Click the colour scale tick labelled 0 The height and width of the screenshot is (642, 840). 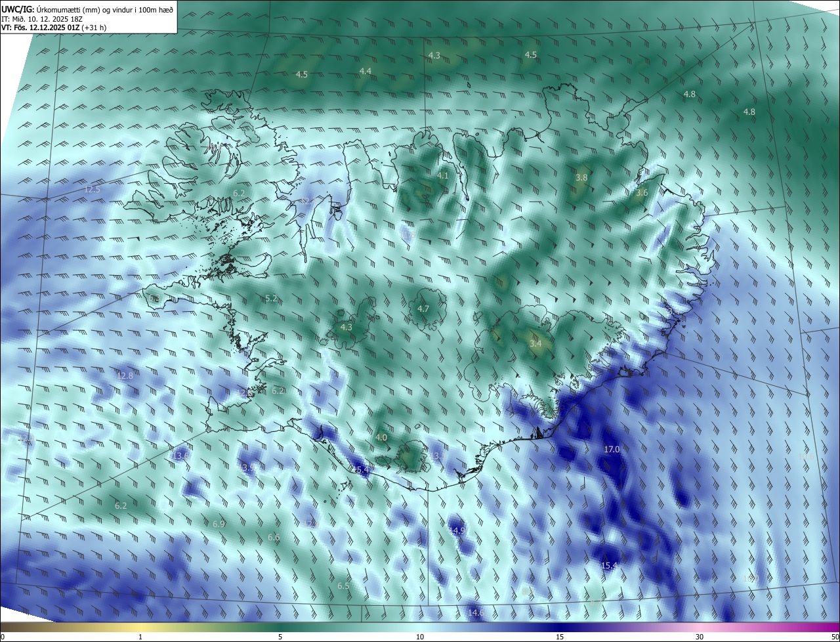pyautogui.click(x=3, y=637)
